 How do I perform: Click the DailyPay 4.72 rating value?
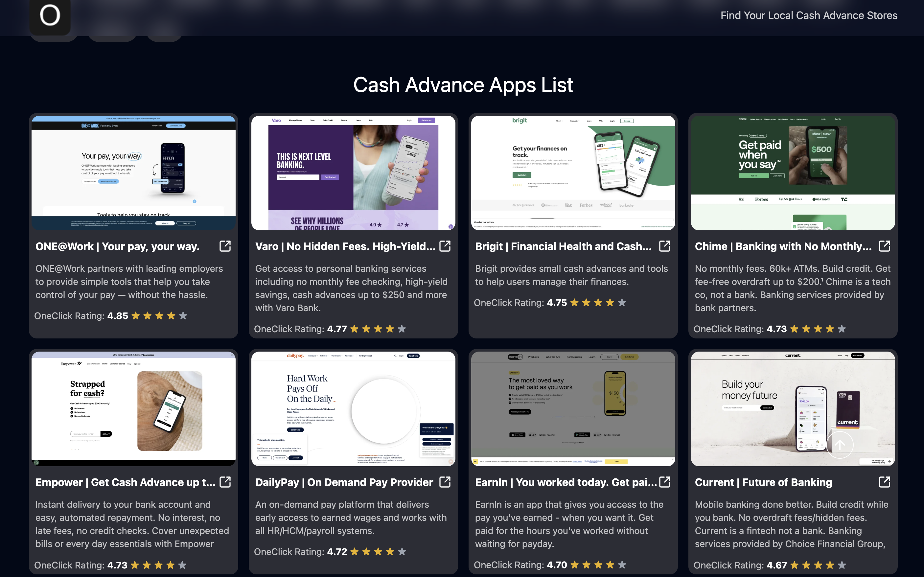click(x=337, y=552)
